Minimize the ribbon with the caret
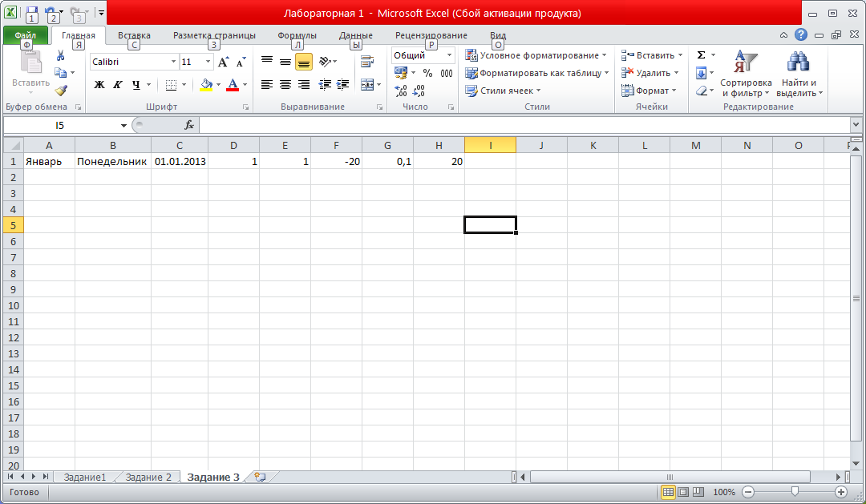866x504 pixels. pos(783,34)
